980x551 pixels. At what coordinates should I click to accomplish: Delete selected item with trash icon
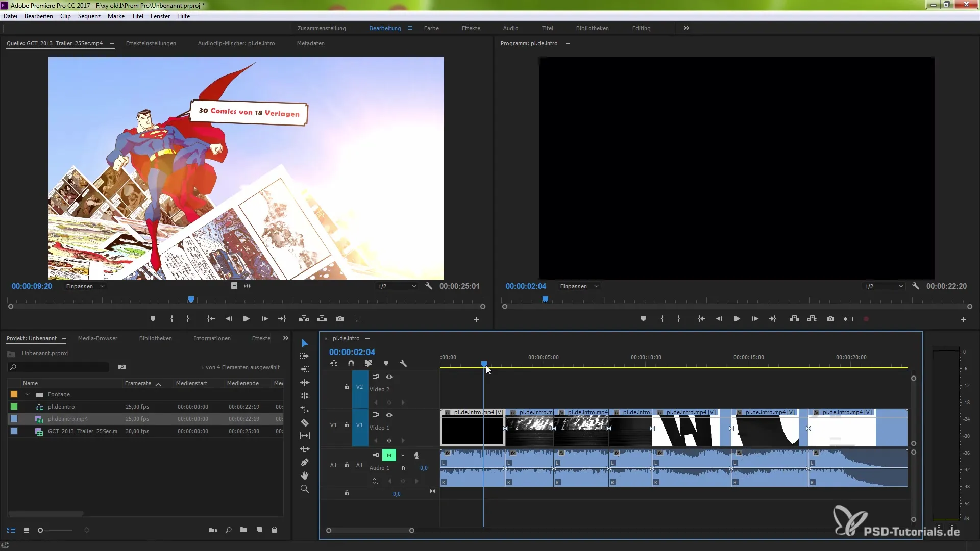coord(274,530)
